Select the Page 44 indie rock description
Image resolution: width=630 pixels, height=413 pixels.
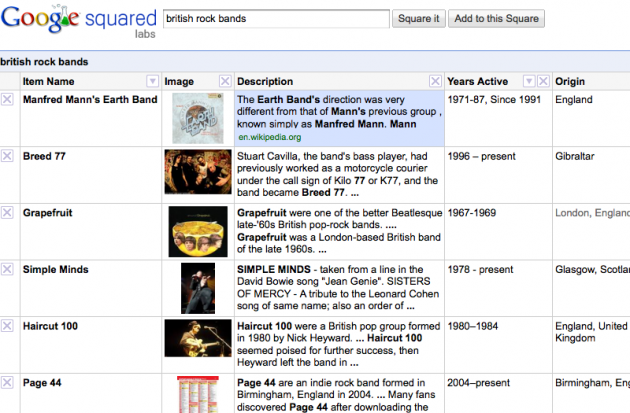[x=340, y=394]
